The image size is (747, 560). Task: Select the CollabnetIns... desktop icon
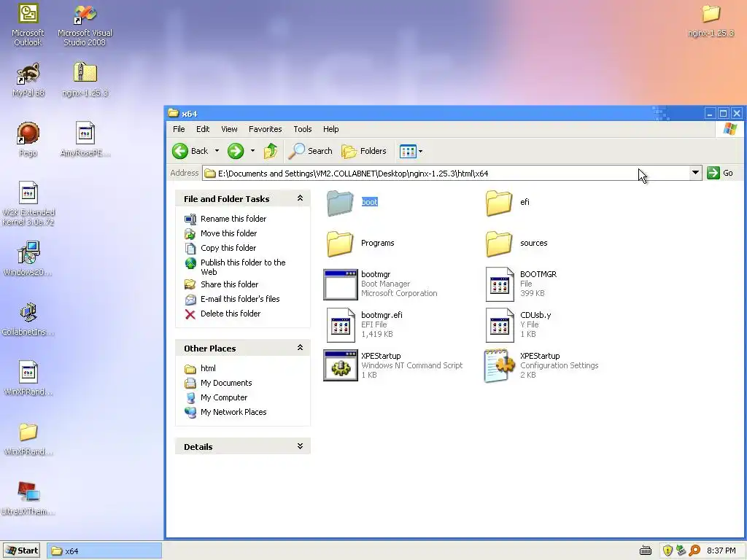[28, 319]
